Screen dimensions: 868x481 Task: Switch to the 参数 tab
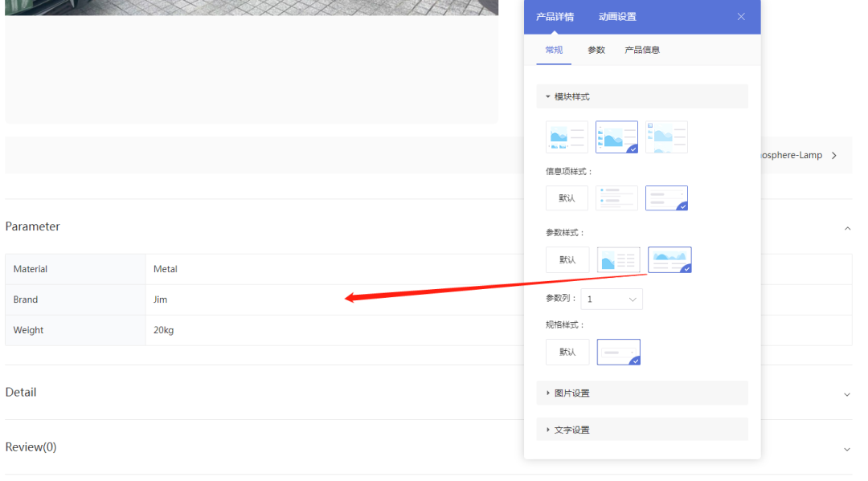596,49
